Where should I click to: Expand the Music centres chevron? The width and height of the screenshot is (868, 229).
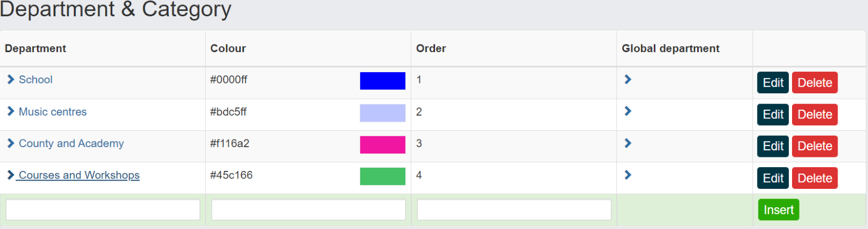click(x=11, y=111)
